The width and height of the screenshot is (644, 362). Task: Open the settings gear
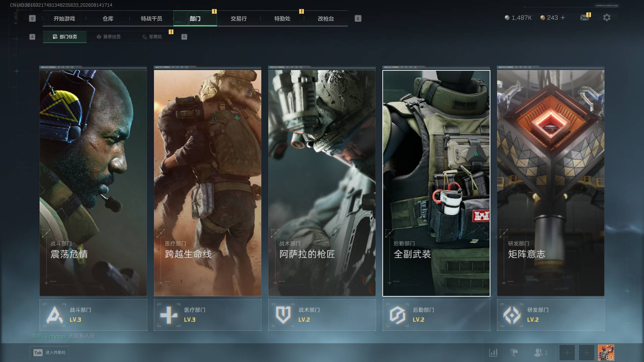click(606, 18)
